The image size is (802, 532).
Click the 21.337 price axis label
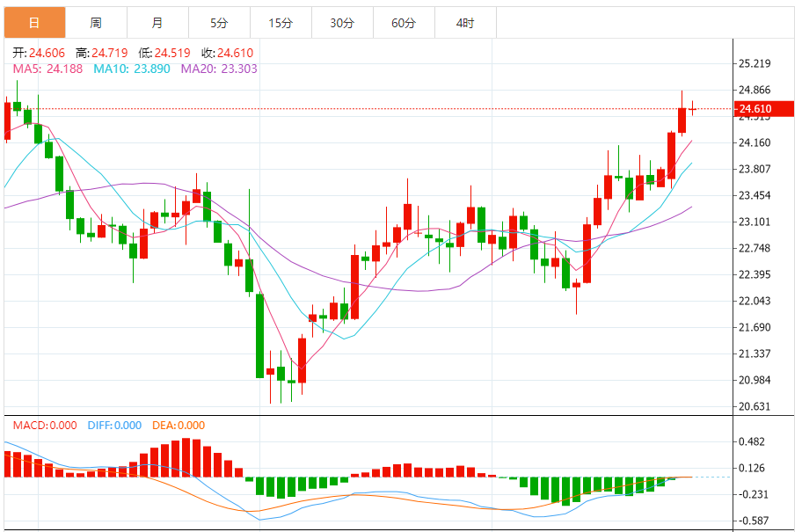pos(755,353)
